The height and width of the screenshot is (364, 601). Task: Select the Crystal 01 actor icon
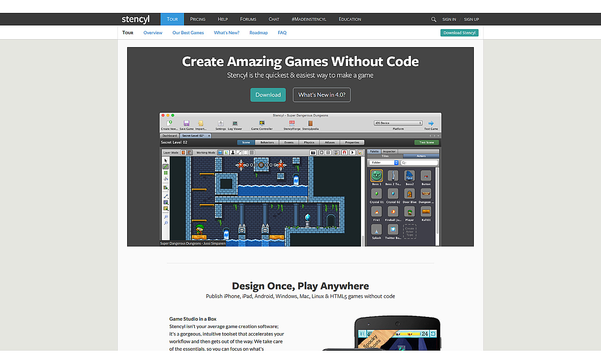pyautogui.click(x=377, y=194)
